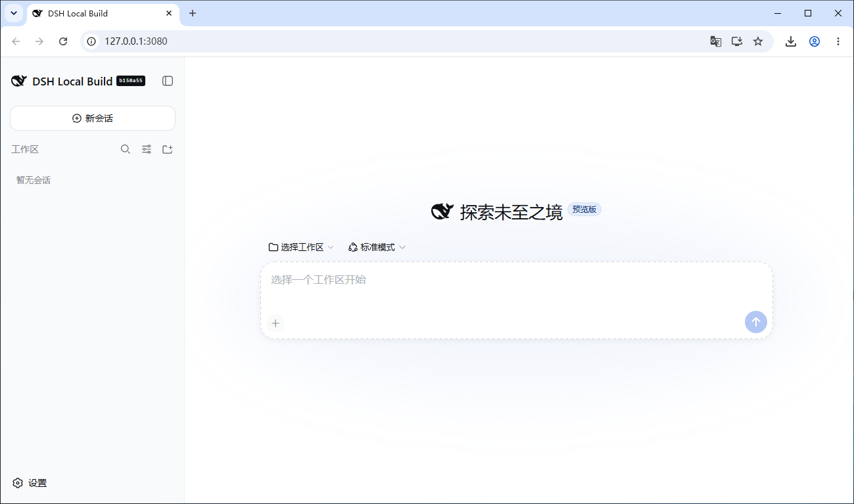This screenshot has width=854, height=504.
Task: Go forward with browser forward arrow
Action: [x=39, y=41]
